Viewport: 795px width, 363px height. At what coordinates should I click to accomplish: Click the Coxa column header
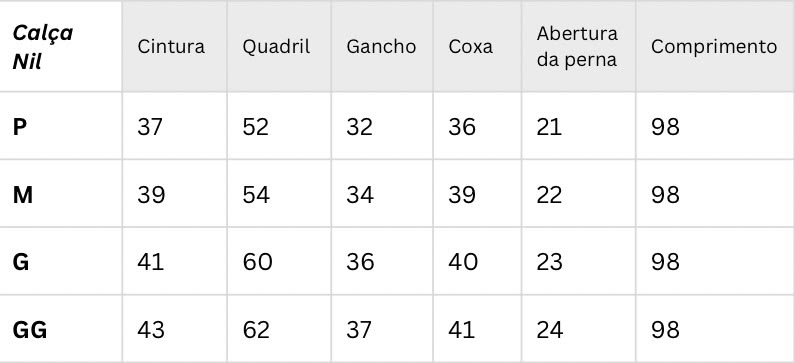pyautogui.click(x=471, y=47)
